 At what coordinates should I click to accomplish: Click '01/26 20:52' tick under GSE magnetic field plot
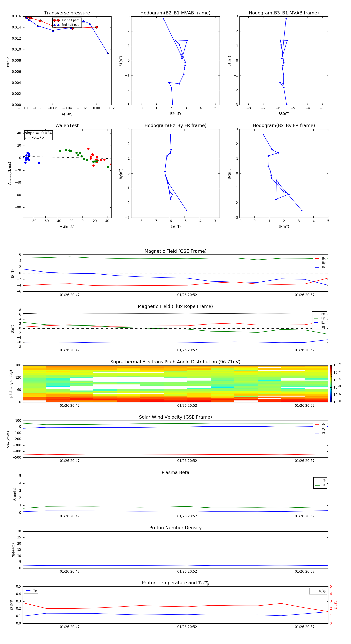187,295
